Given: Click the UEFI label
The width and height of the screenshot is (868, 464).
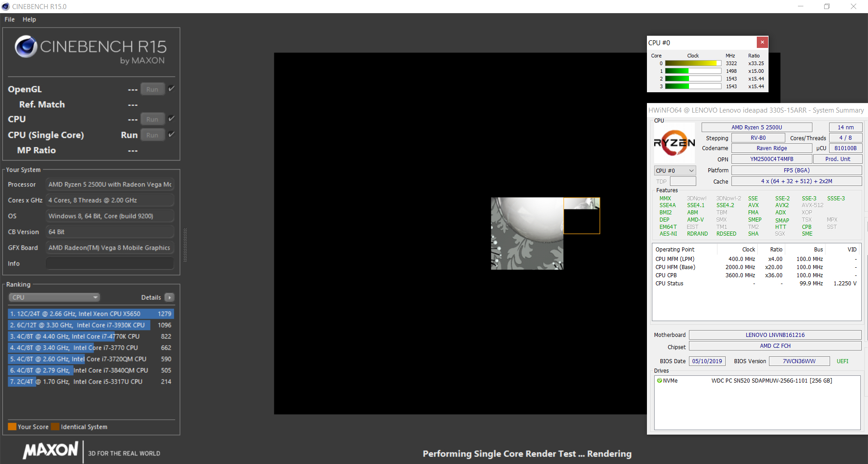Looking at the screenshot, I should tap(842, 361).
